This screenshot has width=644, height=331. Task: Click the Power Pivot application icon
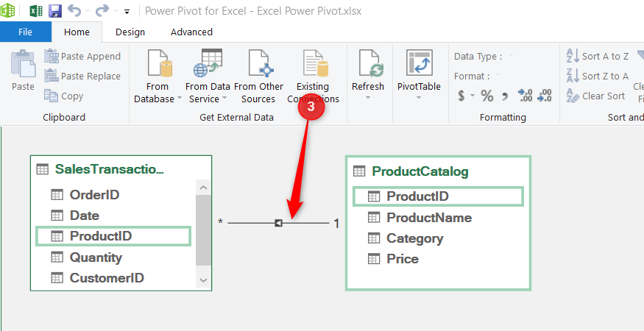click(8, 11)
